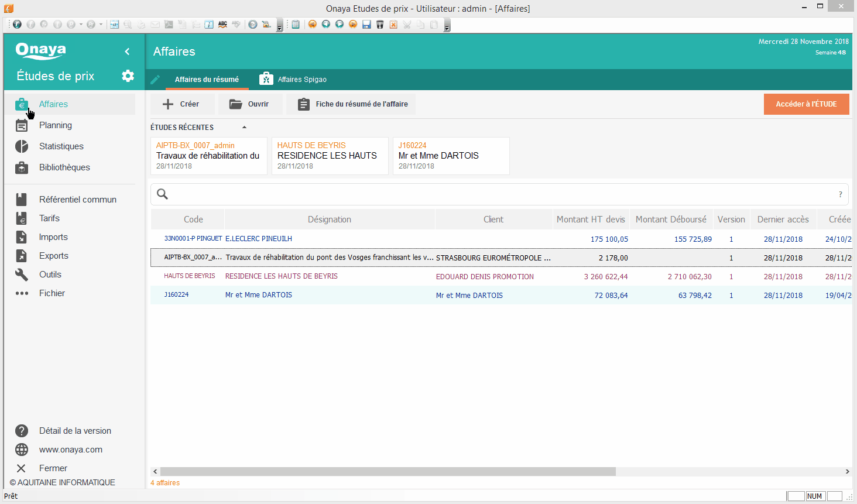Screen dimensions: 857x504
Task: Click the Outils wrench icon
Action: [22, 275]
